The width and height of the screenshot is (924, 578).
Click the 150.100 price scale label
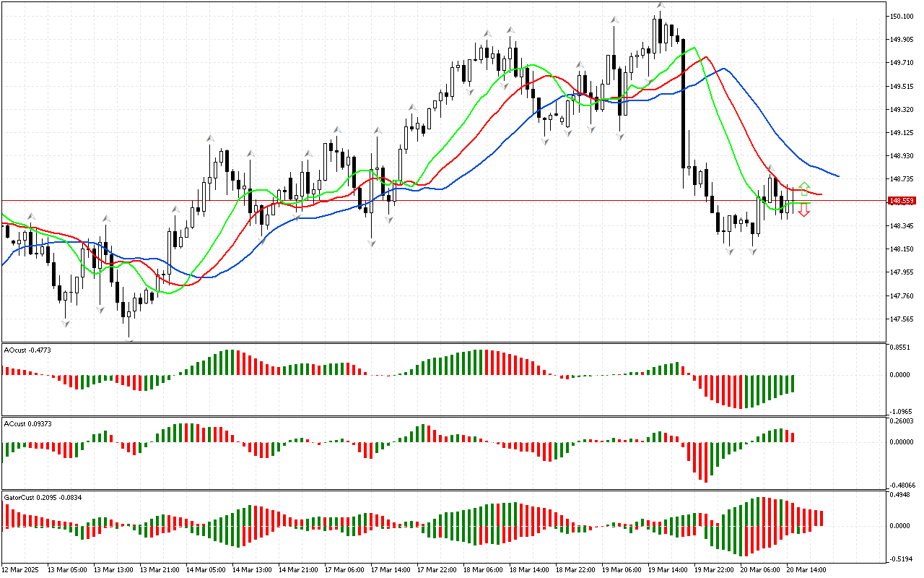coord(902,17)
